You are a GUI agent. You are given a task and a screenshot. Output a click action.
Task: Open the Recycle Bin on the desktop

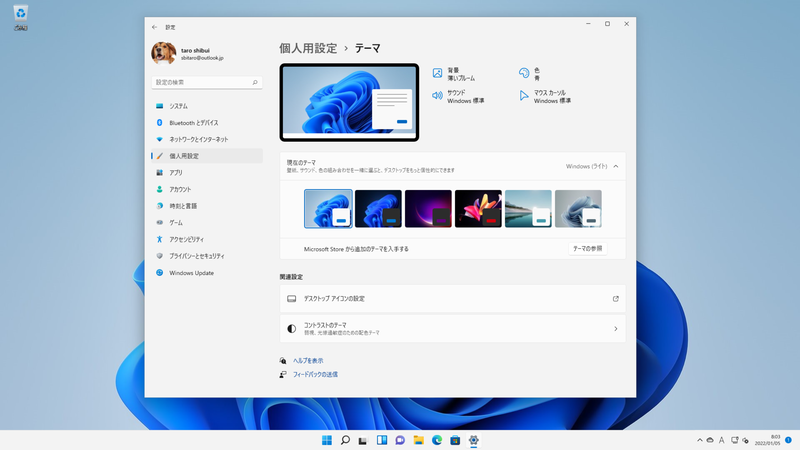tap(20, 17)
